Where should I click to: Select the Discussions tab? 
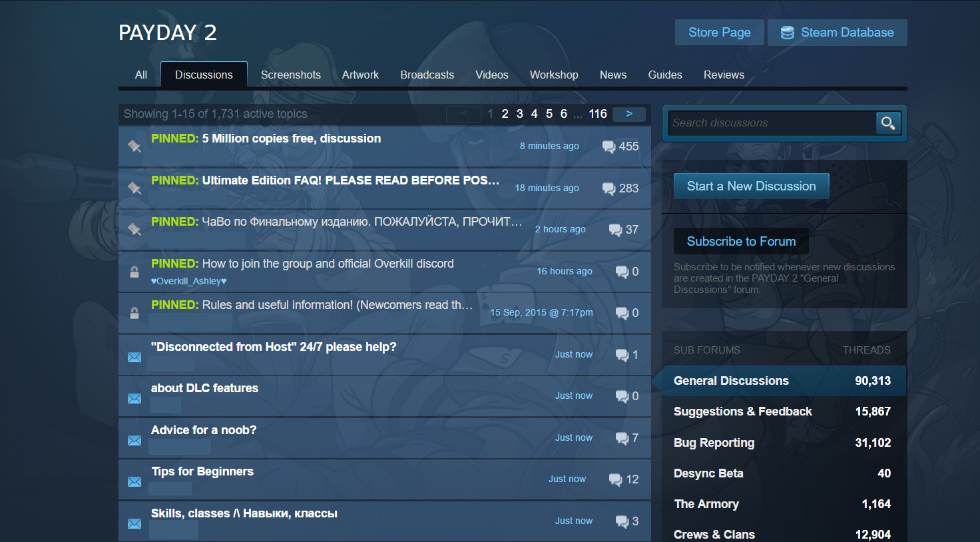click(x=204, y=75)
